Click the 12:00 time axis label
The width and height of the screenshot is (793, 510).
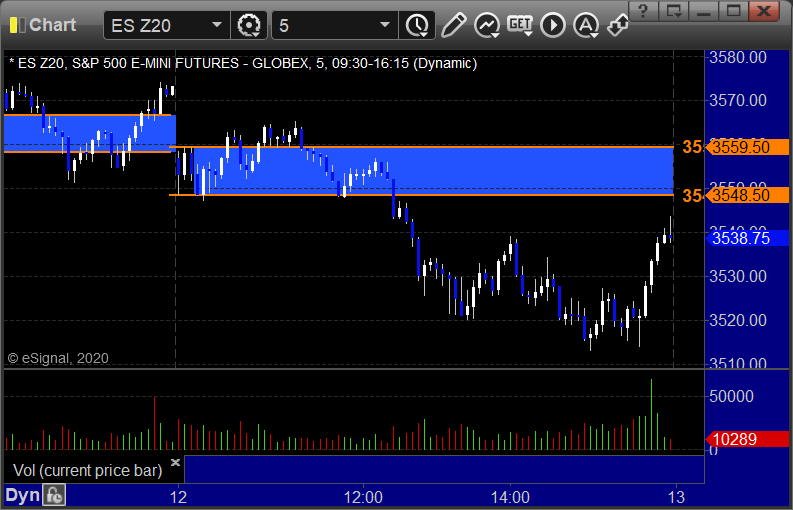(x=363, y=497)
